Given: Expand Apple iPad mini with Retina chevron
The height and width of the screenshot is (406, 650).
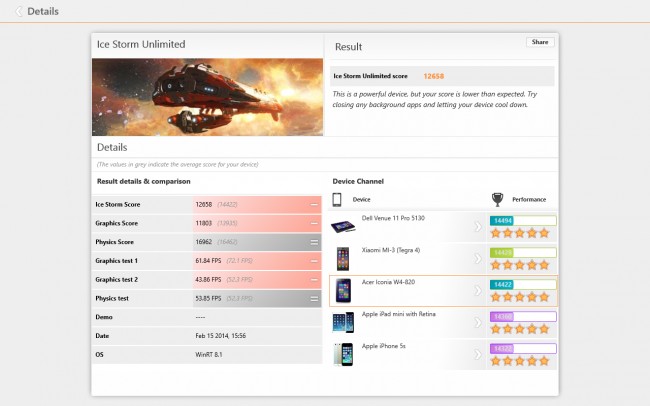Looking at the screenshot, I should [478, 322].
